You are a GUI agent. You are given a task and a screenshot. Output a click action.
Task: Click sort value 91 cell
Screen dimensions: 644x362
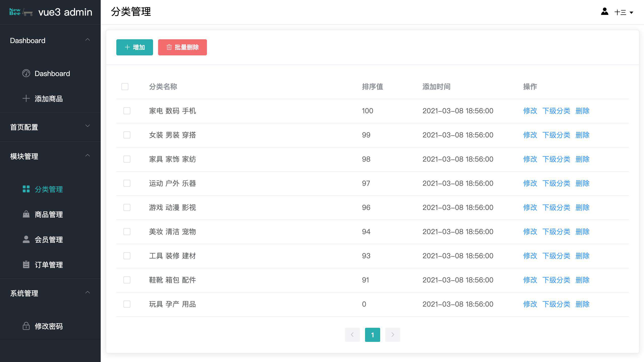click(366, 280)
